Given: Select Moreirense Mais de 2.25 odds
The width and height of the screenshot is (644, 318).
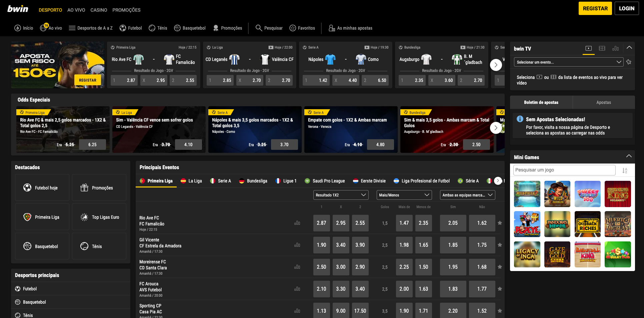Looking at the screenshot, I should click(x=404, y=267).
